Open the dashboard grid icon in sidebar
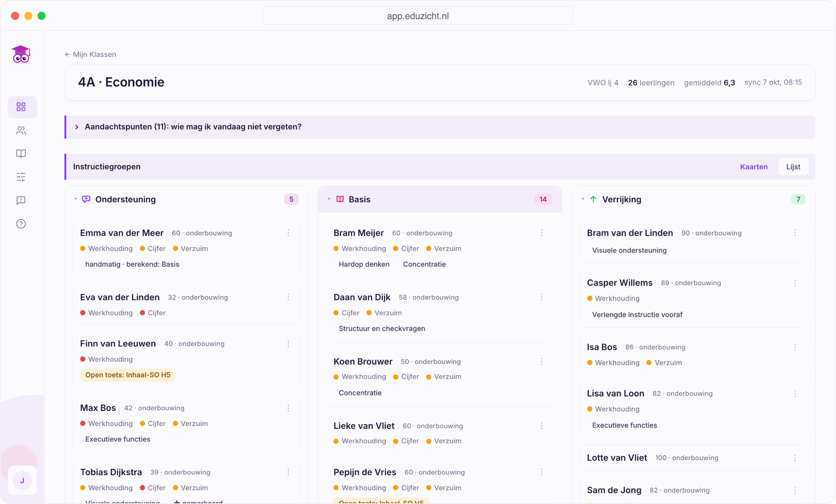Viewport: 836px width, 504px height. (x=21, y=107)
